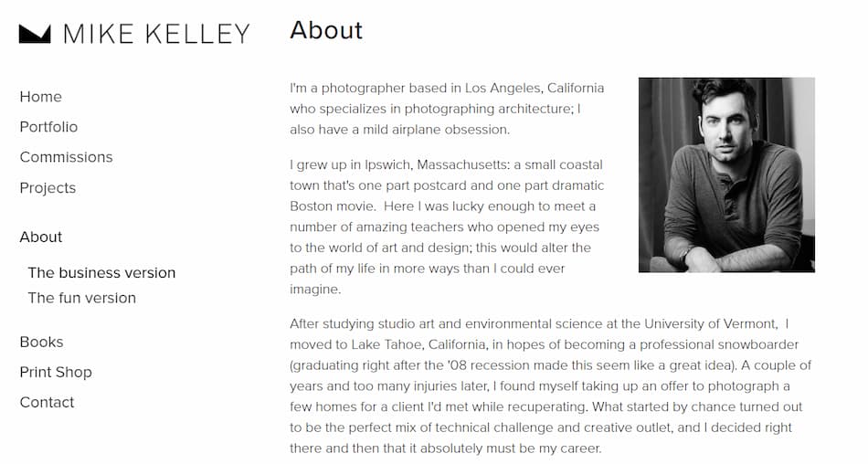The width and height of the screenshot is (868, 464).
Task: Click the Mike Kelley crown logo icon
Action: point(35,34)
